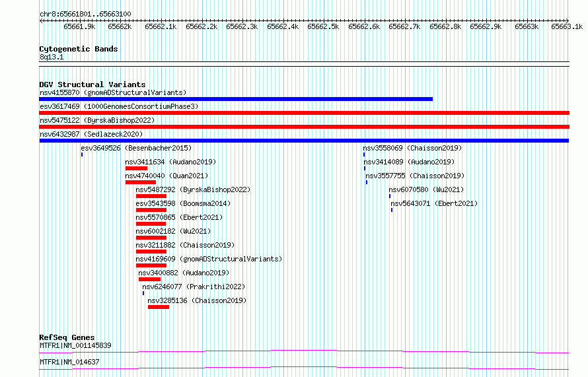This screenshot has height=377, width=588.
Task: Open nsv5570865 Ebert2021 variant
Action: 179,217
